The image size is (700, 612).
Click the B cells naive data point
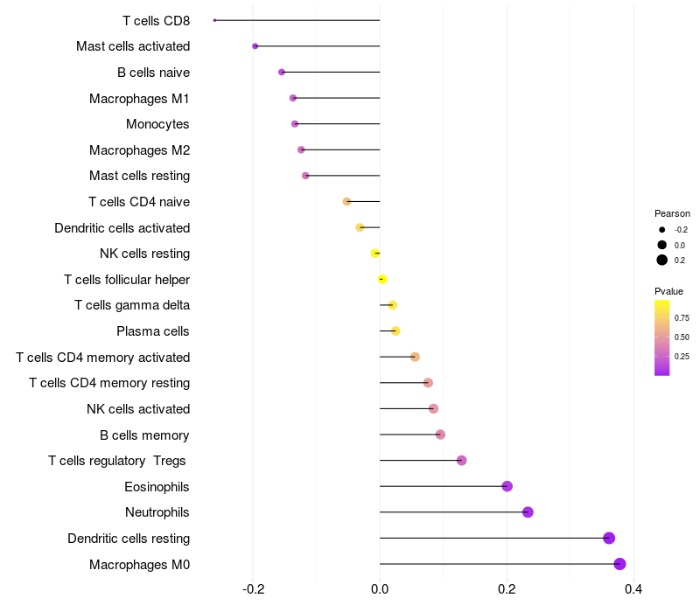click(281, 72)
